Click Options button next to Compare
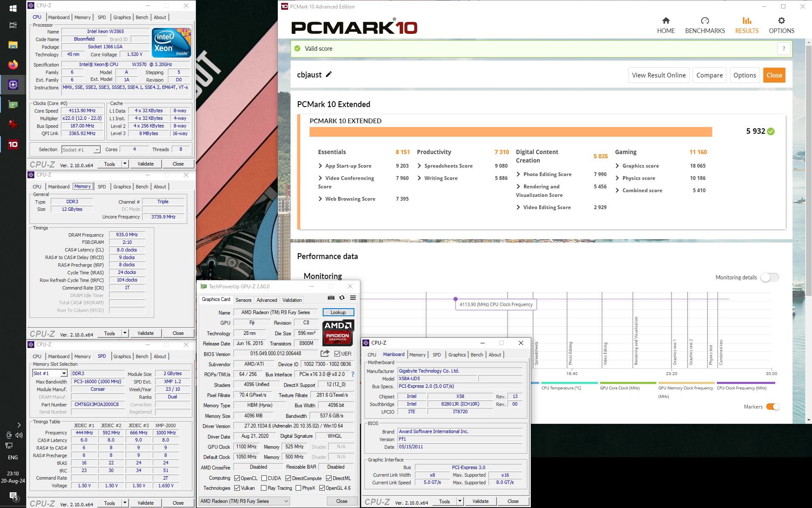Image resolution: width=812 pixels, height=508 pixels. pos(745,75)
